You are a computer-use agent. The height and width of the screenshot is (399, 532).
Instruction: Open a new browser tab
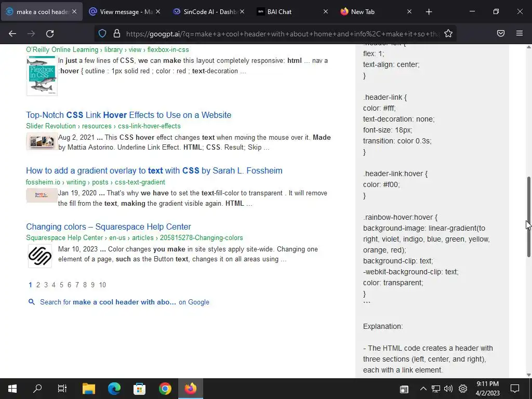coord(429,12)
